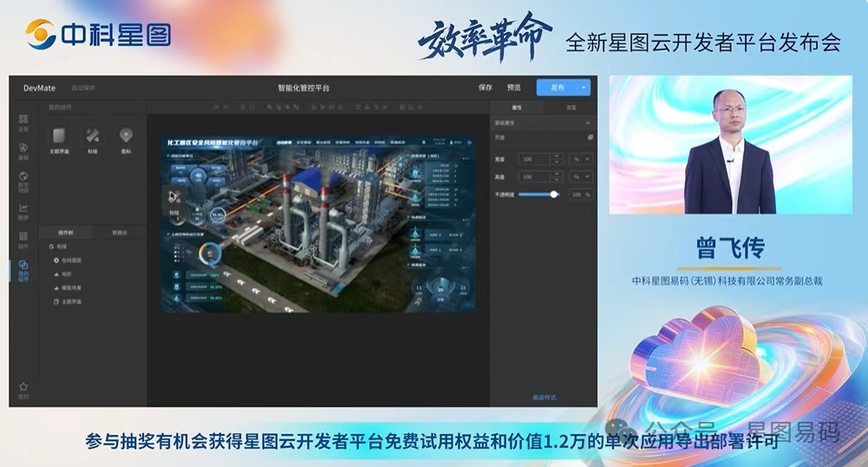Click the 高度 value input field
This screenshot has height=467, width=868.
coord(535,177)
